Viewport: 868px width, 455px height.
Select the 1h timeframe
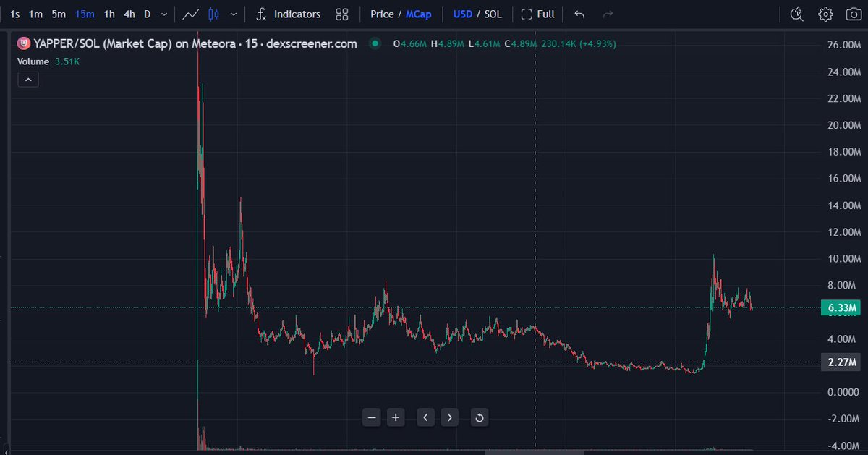click(109, 14)
